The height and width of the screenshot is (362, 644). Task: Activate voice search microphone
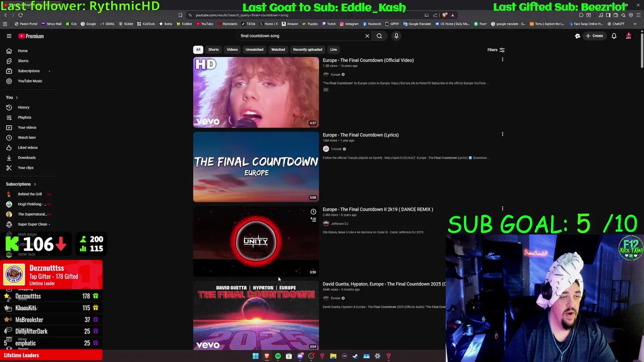click(396, 36)
